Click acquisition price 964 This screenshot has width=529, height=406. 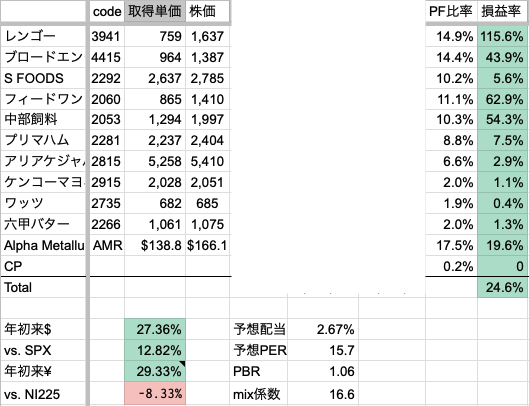point(155,57)
